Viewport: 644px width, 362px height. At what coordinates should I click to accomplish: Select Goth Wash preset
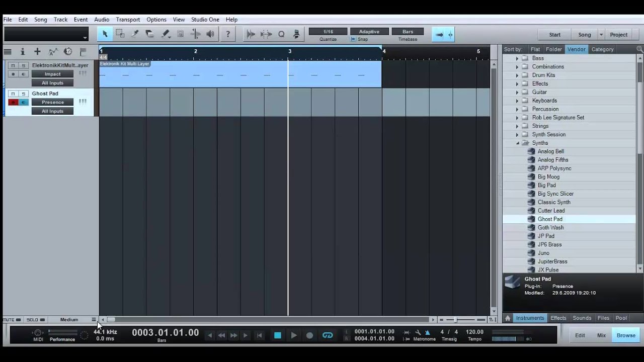point(550,228)
